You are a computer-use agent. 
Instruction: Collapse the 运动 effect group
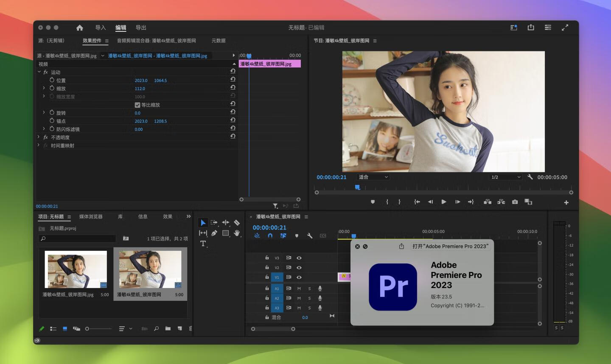39,72
